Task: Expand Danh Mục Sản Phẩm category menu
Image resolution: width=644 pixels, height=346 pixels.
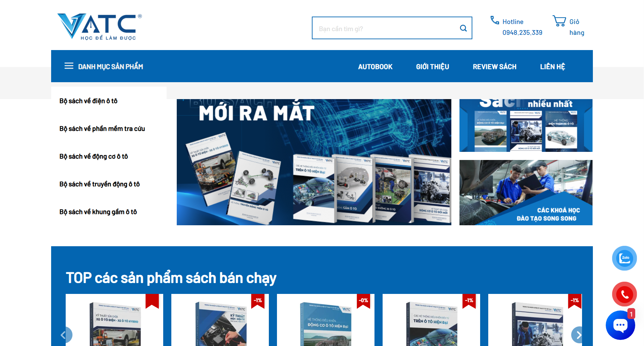Action: (110, 67)
